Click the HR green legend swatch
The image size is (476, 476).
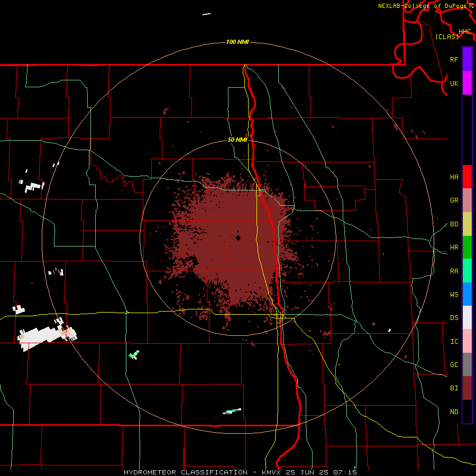[x=467, y=247]
